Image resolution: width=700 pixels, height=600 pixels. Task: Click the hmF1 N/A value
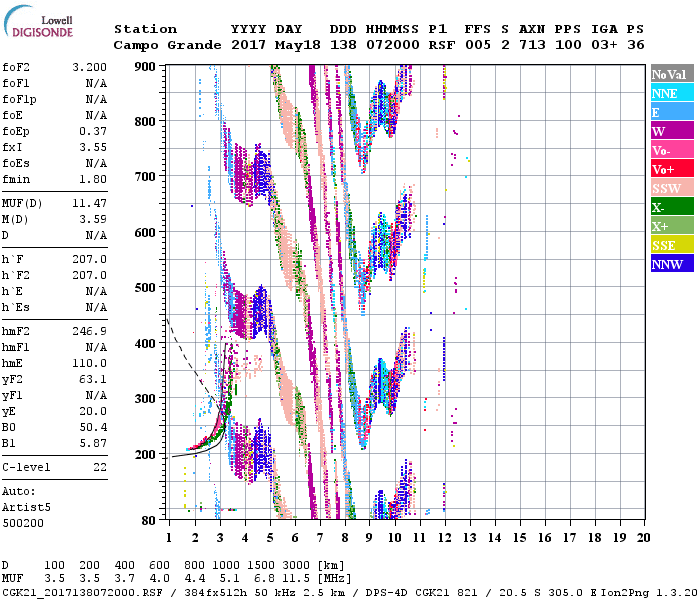(x=96, y=348)
